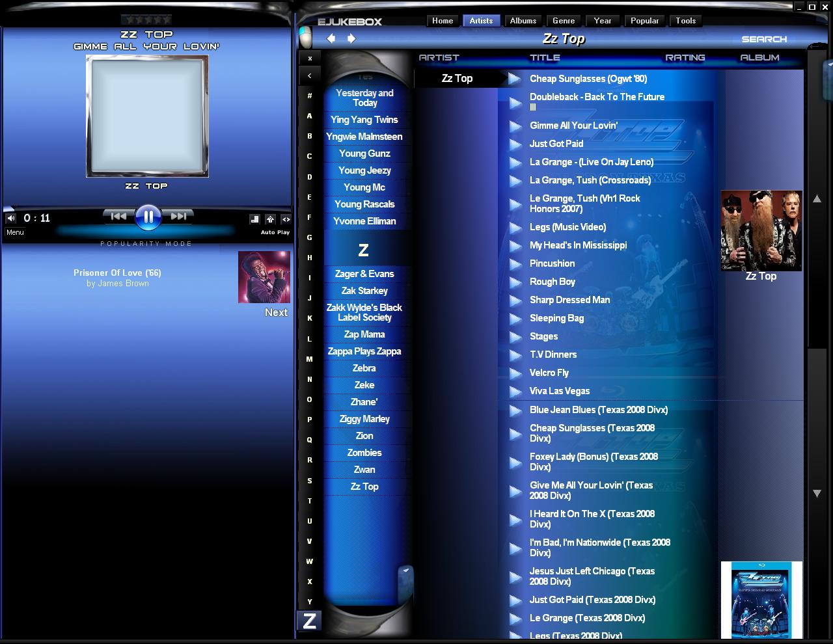Viewport: 833px width, 644px height.
Task: Go forward with the right navigation arrow
Action: point(351,38)
